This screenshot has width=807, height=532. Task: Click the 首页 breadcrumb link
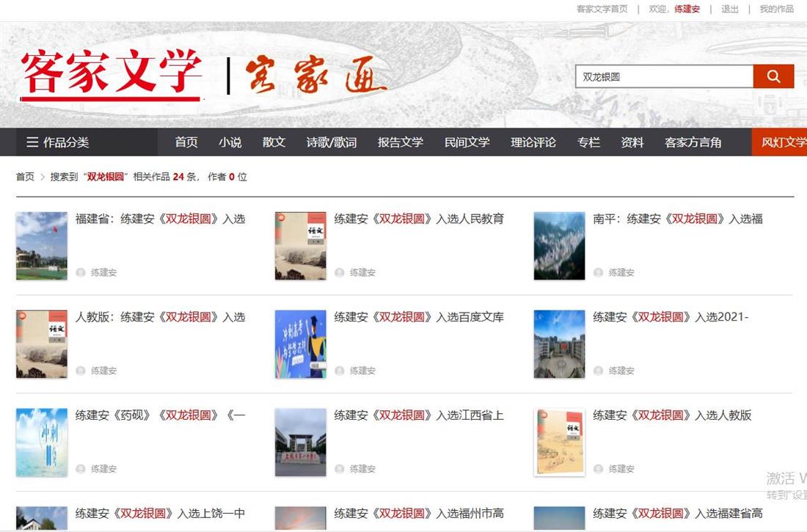25,177
